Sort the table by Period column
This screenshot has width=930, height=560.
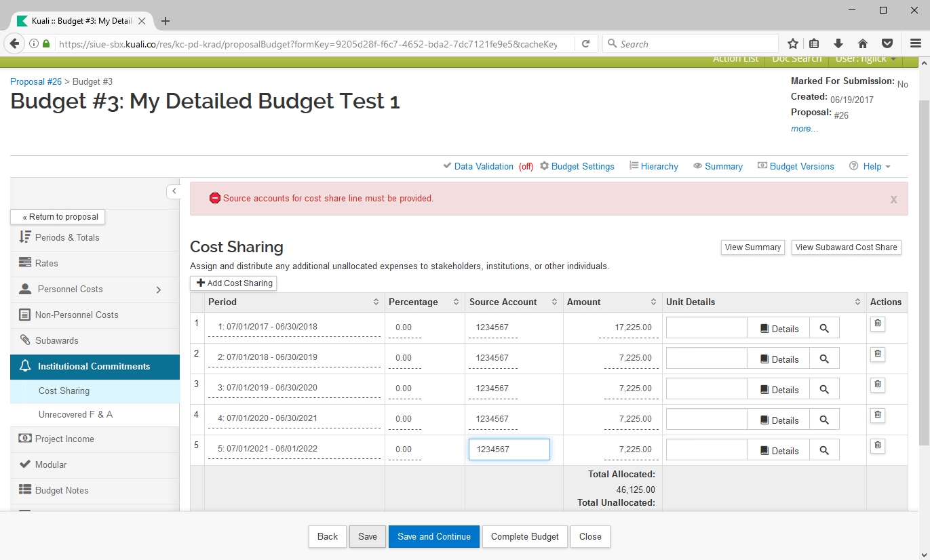coord(376,302)
